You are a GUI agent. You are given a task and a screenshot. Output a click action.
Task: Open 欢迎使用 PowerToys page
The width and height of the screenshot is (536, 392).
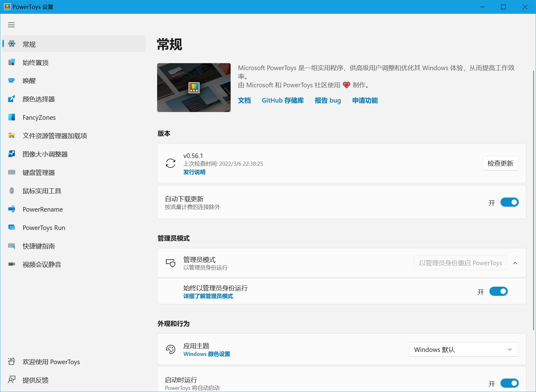(74, 362)
